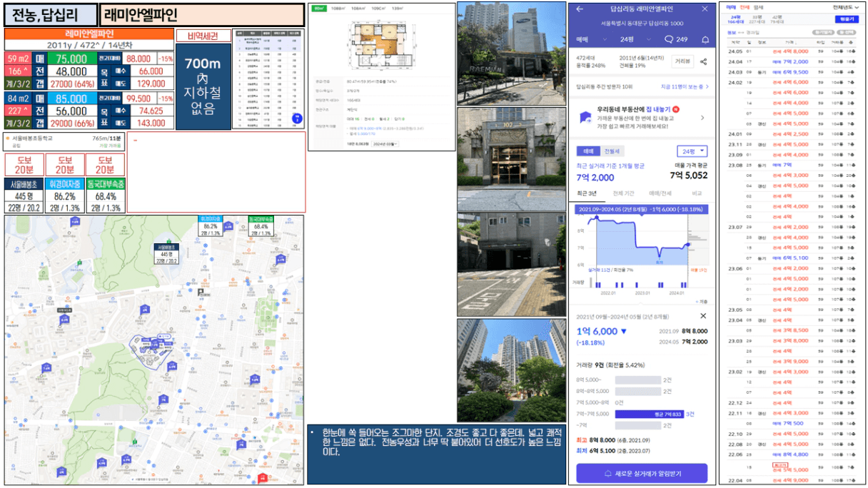Share the complex via the share icon
The width and height of the screenshot is (868, 488).
tap(703, 62)
